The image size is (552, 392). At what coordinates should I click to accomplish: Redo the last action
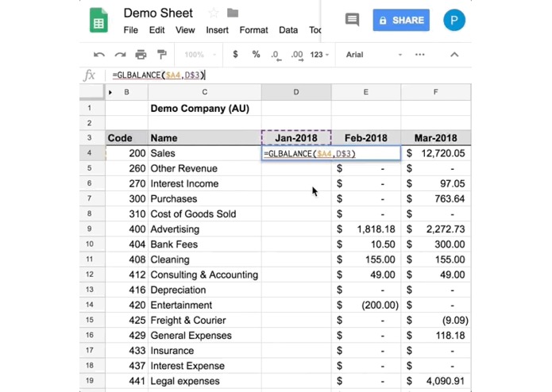[120, 55]
